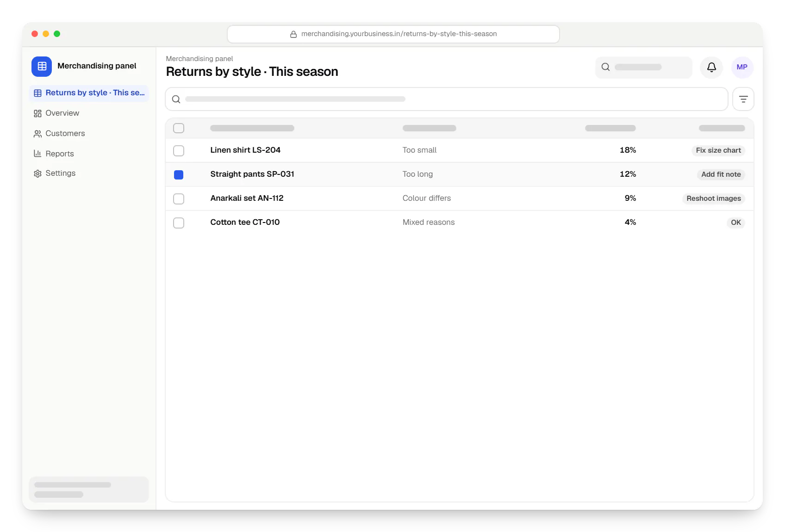The image size is (785, 532).
Task: Uncheck the Straight pants SP-031 checkbox
Action: tap(179, 175)
